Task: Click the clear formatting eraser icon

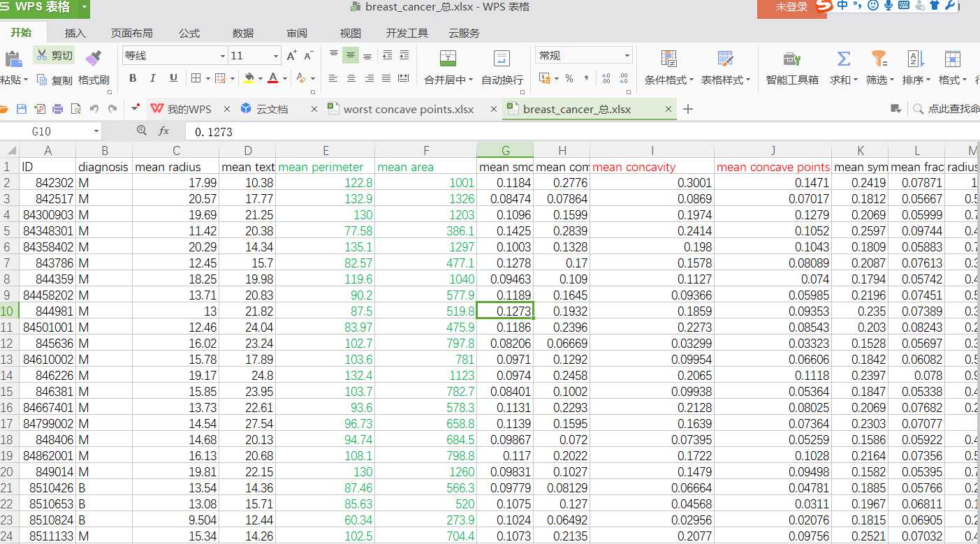Action: click(301, 78)
